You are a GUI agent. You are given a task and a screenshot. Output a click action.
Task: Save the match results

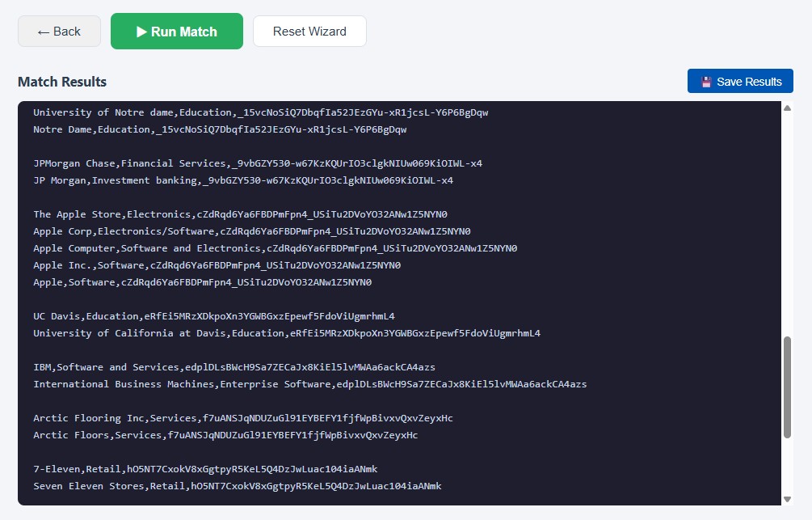[740, 82]
